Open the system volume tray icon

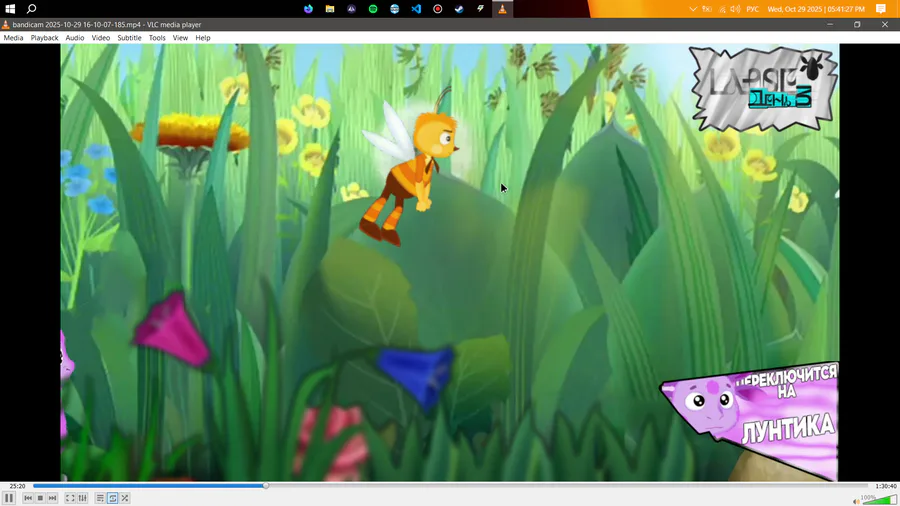pos(735,9)
